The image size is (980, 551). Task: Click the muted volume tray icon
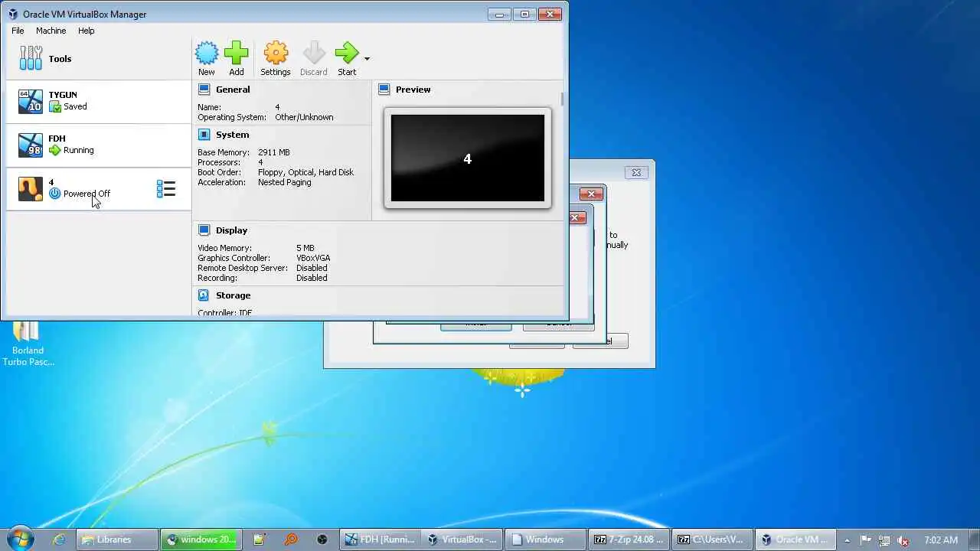[x=903, y=540]
